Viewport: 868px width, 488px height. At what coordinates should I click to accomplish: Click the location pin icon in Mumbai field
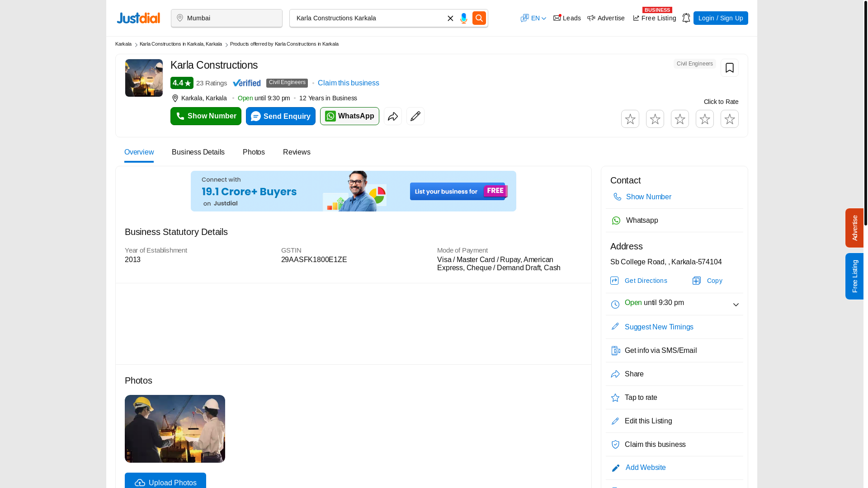pyautogui.click(x=180, y=18)
